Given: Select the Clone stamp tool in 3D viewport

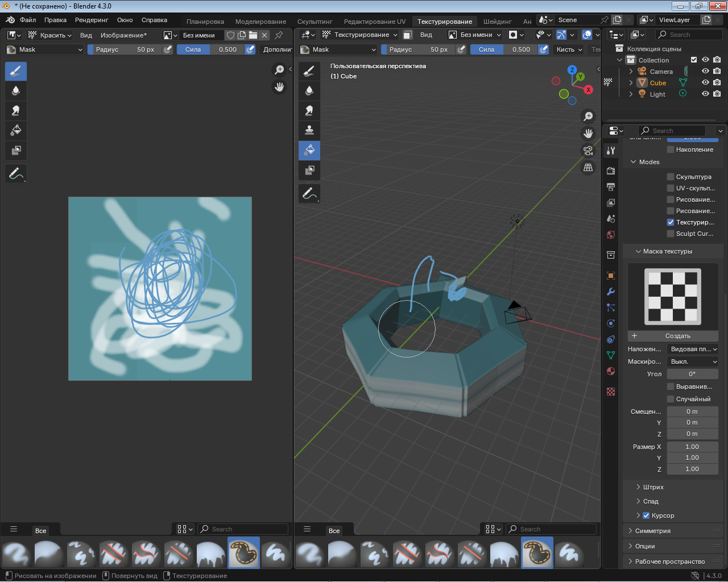Looking at the screenshot, I should 309,130.
